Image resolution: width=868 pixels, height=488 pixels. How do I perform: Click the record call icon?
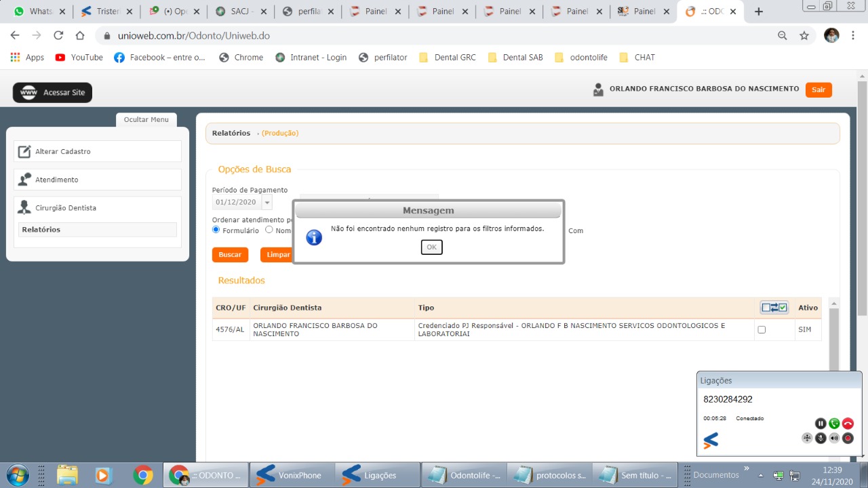click(x=848, y=438)
